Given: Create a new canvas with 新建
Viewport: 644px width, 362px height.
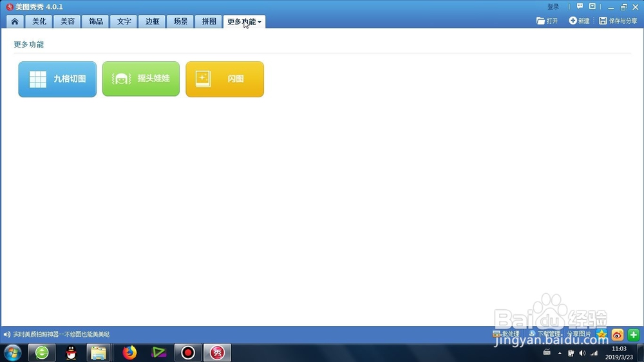Looking at the screenshot, I should (579, 21).
